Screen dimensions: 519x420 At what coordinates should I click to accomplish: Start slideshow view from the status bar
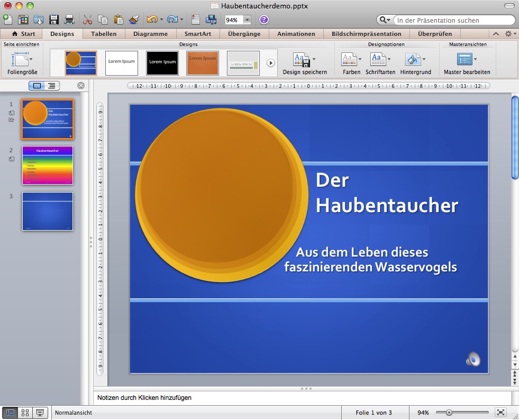39,413
